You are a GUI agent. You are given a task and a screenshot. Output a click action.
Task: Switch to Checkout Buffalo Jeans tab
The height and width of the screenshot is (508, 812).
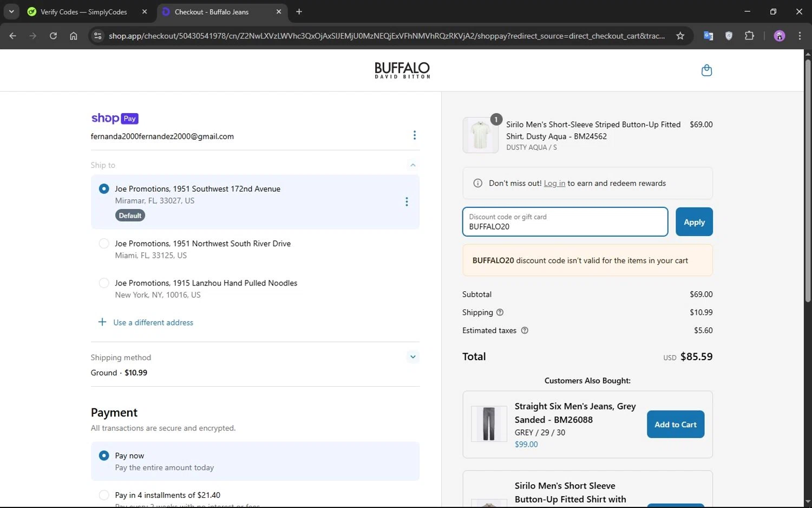coord(211,11)
